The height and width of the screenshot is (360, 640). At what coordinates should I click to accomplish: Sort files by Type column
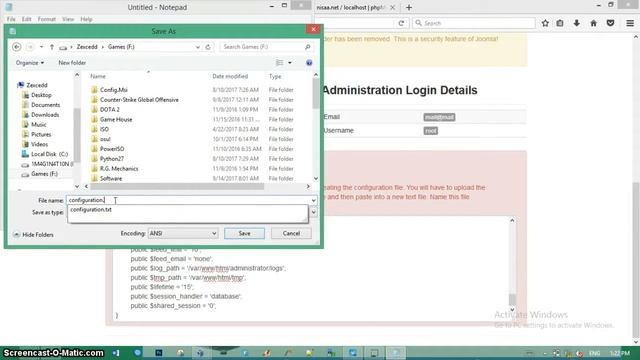[x=275, y=76]
